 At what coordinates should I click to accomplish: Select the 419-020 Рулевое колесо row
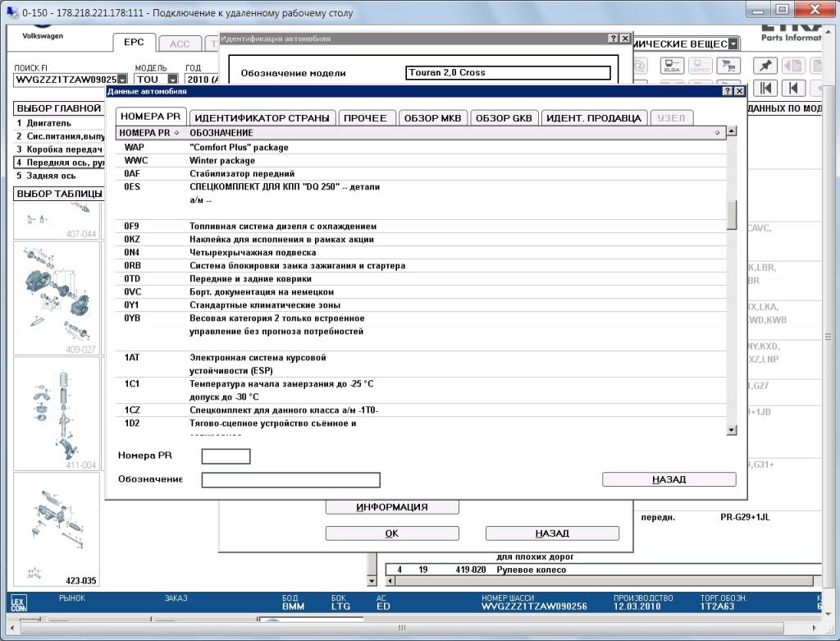pos(604,570)
